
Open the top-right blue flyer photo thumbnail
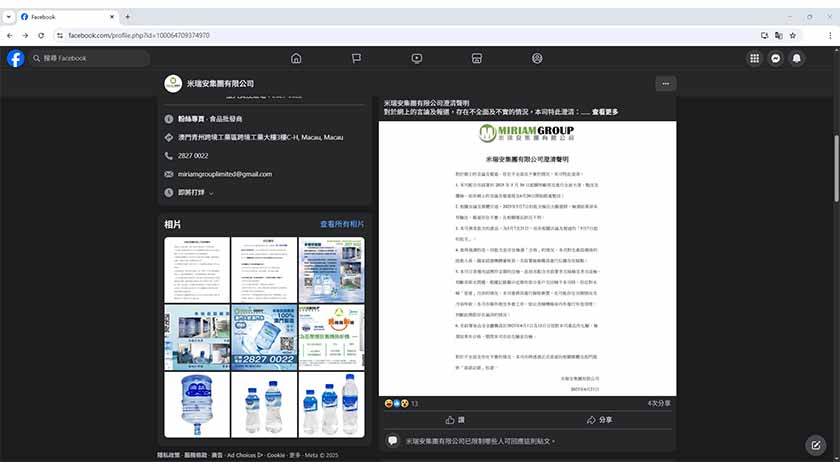coord(332,270)
